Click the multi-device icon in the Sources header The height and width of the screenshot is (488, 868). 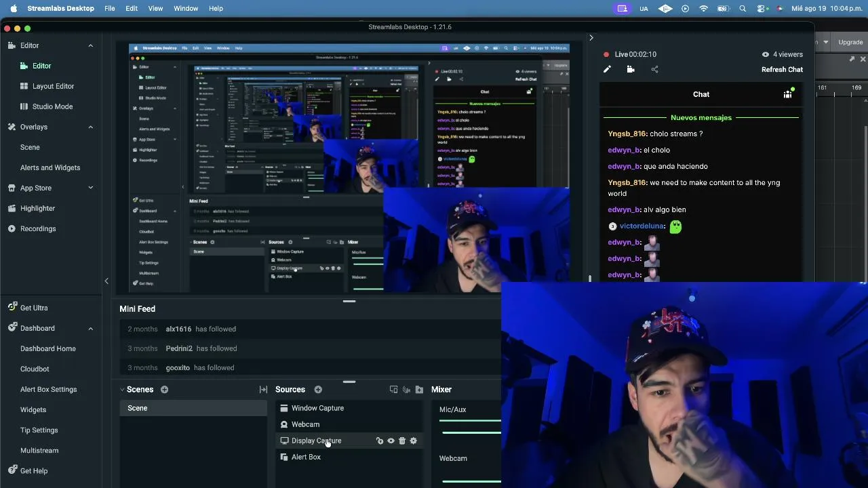tap(393, 390)
